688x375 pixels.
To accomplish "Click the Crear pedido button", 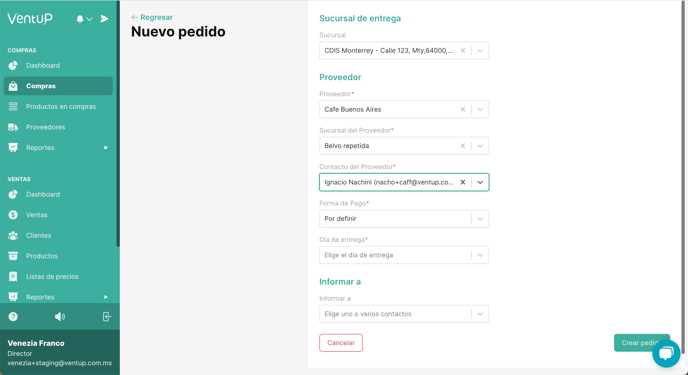I will [641, 343].
